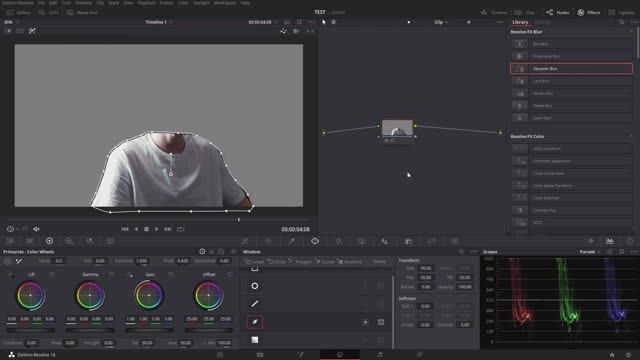
Task: Adjust the Gain master wheel slider
Action: pyautogui.click(x=149, y=330)
